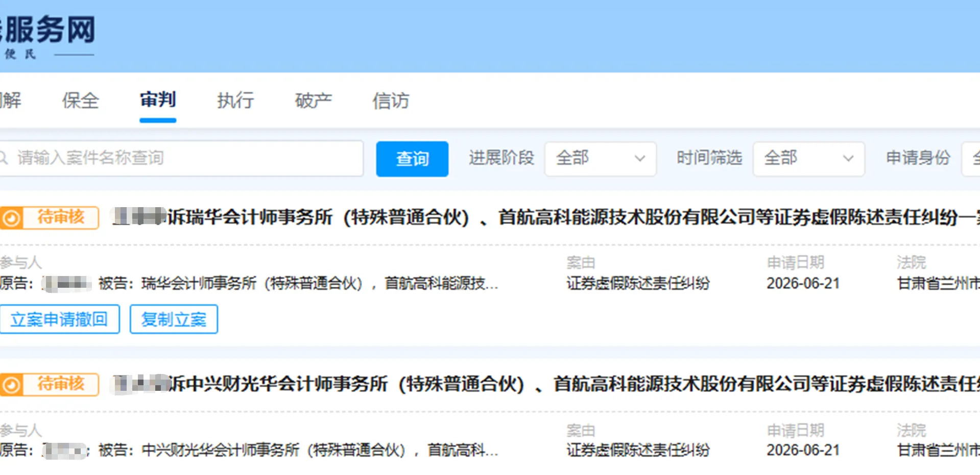Click 证券虚假陈述责任纠纷 in the 瑞华 case
Image resolution: width=980 pixels, height=475 pixels.
point(638,284)
